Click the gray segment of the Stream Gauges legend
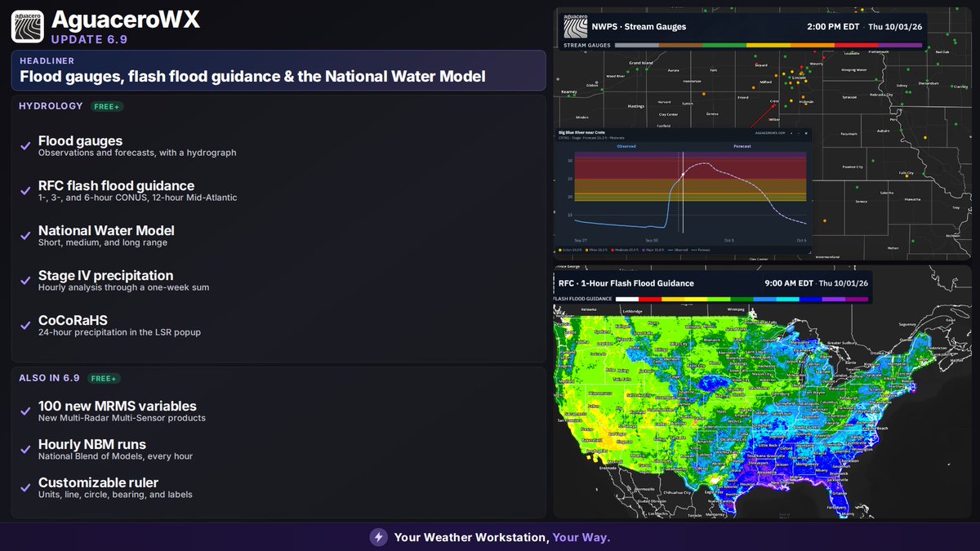The height and width of the screenshot is (551, 980). (636, 45)
